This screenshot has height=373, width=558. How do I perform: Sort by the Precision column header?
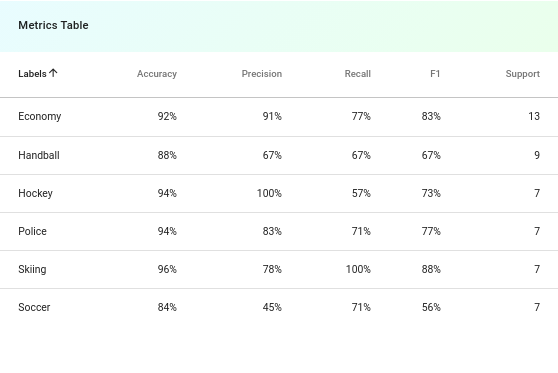click(262, 74)
